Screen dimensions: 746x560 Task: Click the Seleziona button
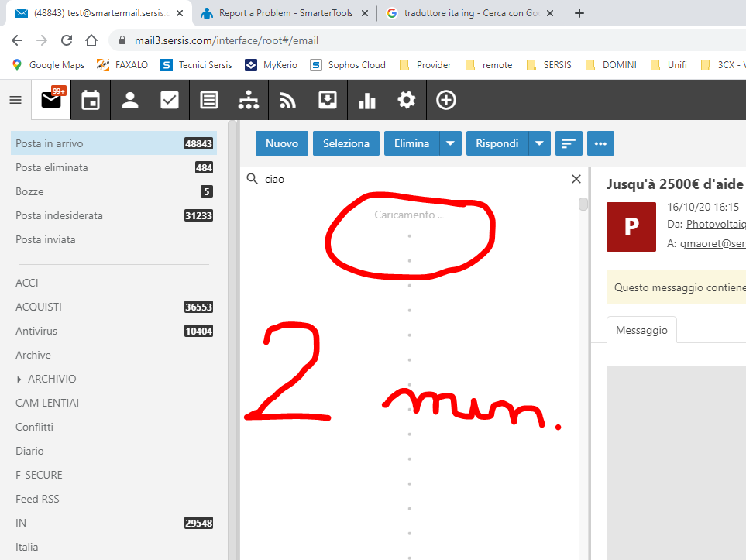pos(346,143)
